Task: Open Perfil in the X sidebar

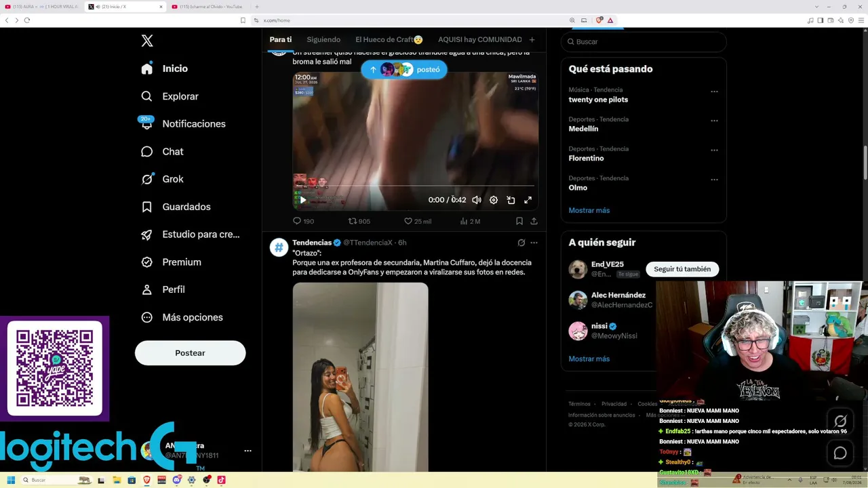Action: tap(163, 289)
